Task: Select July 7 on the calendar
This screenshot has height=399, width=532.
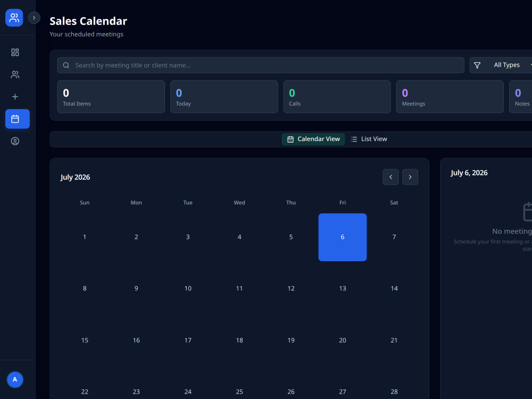Action: pos(394,237)
